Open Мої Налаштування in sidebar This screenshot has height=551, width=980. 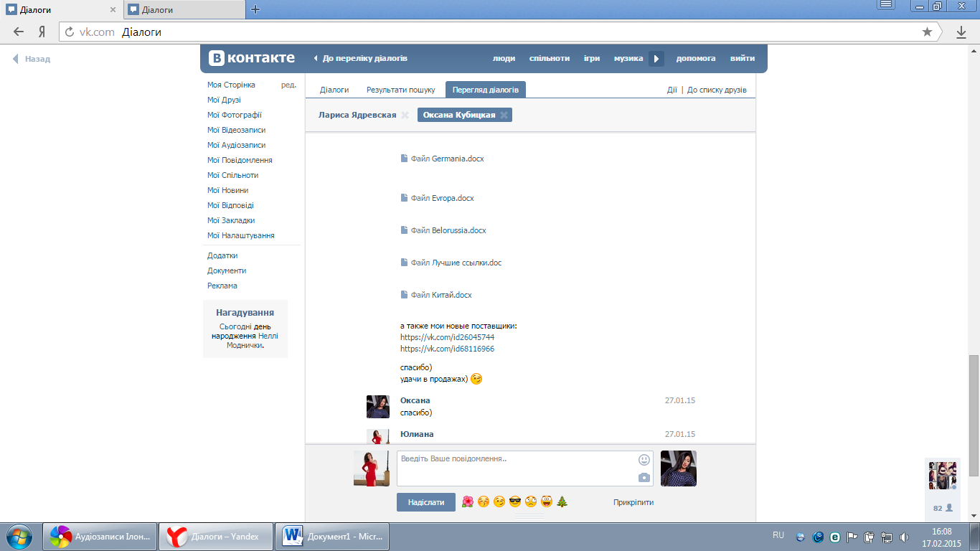click(x=241, y=235)
